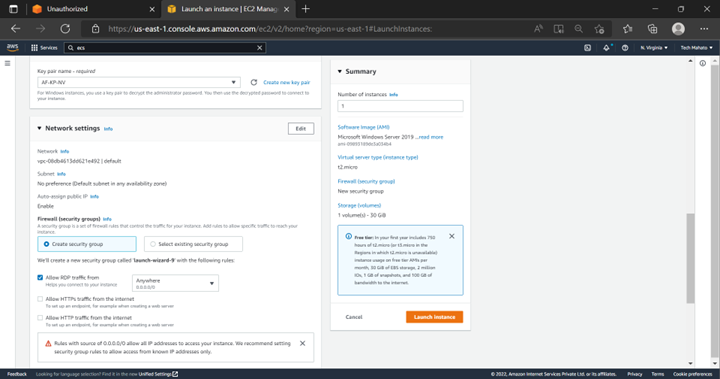720x379 pixels.
Task: Open the Tech Mahato account menu
Action: coord(696,48)
